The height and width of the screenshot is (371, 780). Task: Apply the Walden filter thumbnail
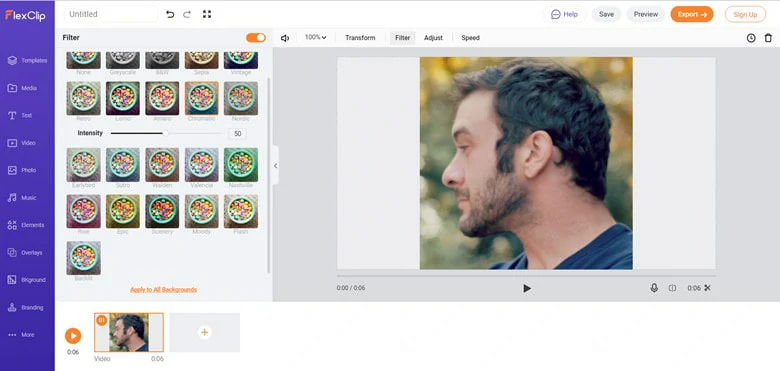(162, 165)
